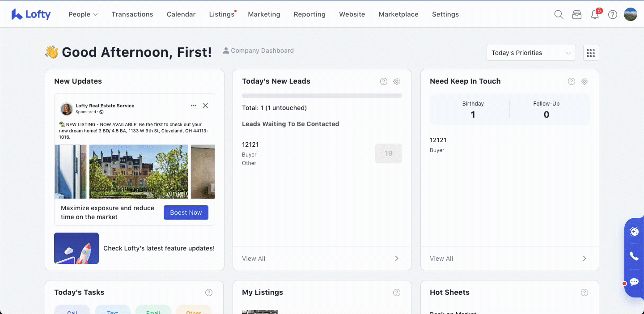Click the building listing photo
This screenshot has width=644, height=314.
tap(139, 172)
